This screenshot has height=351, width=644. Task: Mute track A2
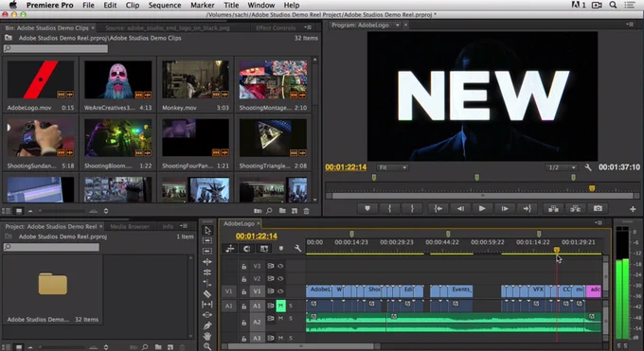[x=281, y=318]
